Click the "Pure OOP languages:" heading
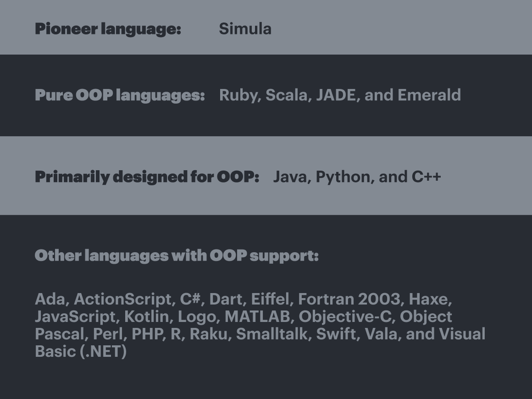The image size is (532, 399). point(120,95)
